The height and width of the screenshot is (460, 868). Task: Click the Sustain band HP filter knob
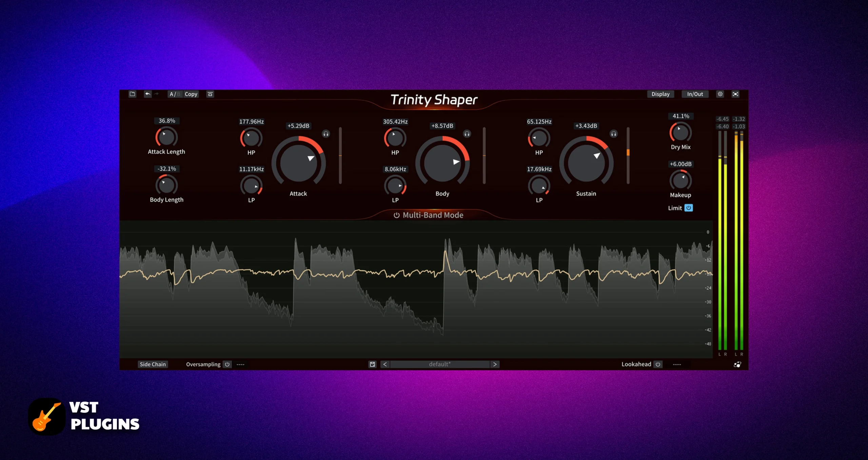pos(539,138)
